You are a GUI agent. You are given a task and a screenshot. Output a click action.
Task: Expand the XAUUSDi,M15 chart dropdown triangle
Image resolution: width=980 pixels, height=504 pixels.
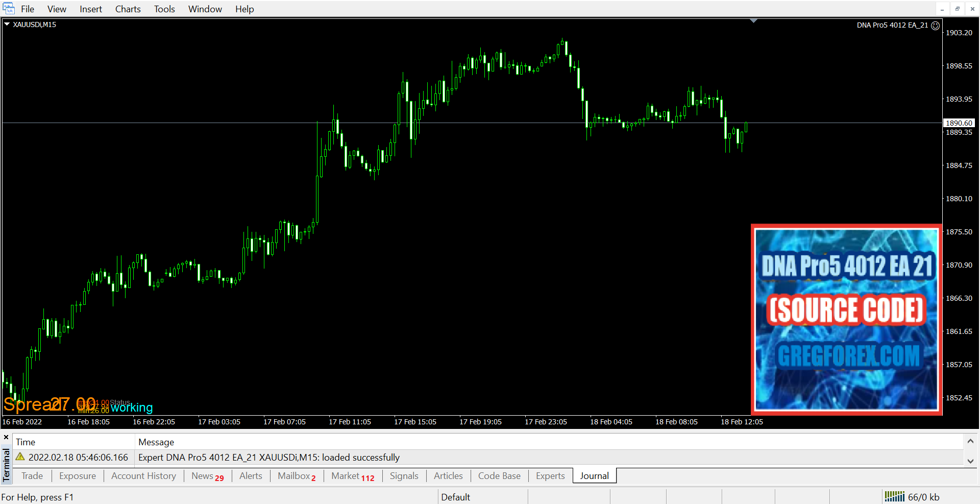[x=7, y=25]
